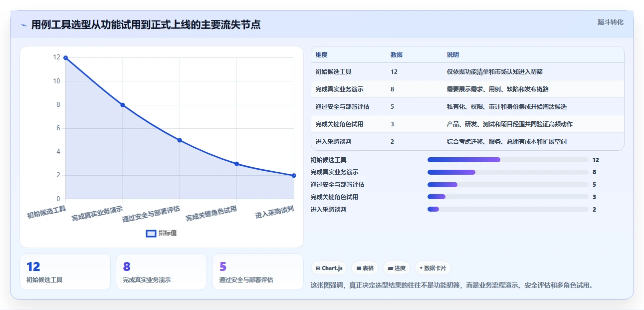644x310 pixels.
Task: Click the 进度 chip
Action: [397, 268]
